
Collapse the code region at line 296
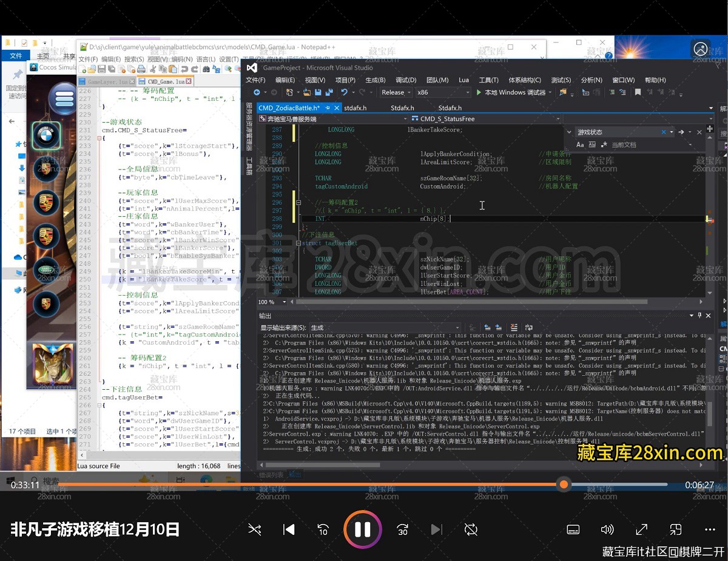pyautogui.click(x=298, y=202)
